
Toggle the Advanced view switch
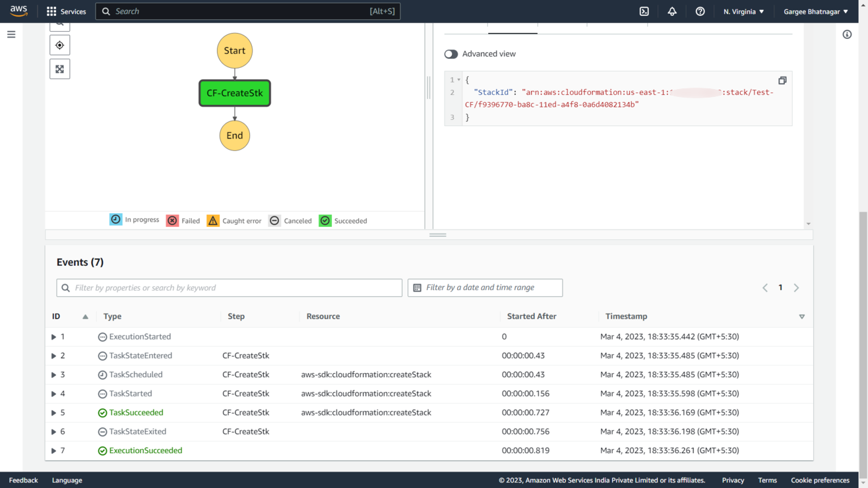point(451,54)
